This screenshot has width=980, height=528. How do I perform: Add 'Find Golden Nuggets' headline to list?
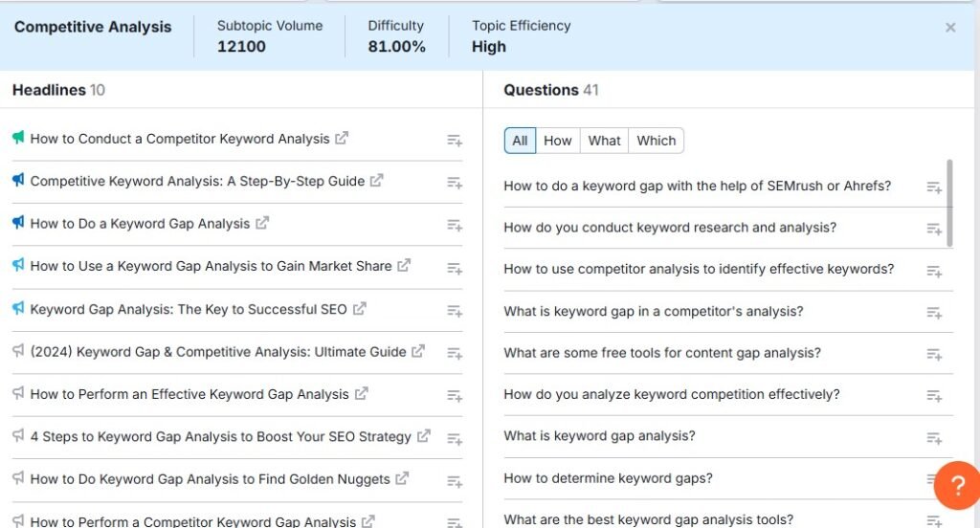pos(455,481)
